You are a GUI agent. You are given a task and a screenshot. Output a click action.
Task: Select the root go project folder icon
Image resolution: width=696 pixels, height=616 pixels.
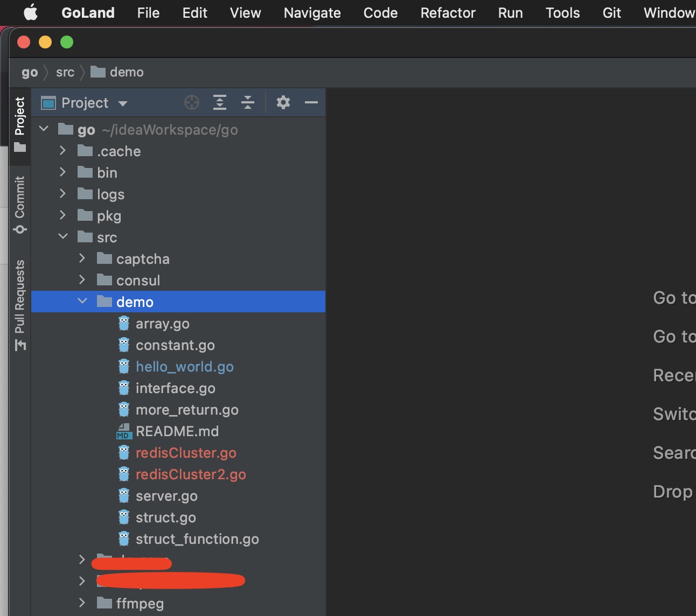pyautogui.click(x=66, y=129)
